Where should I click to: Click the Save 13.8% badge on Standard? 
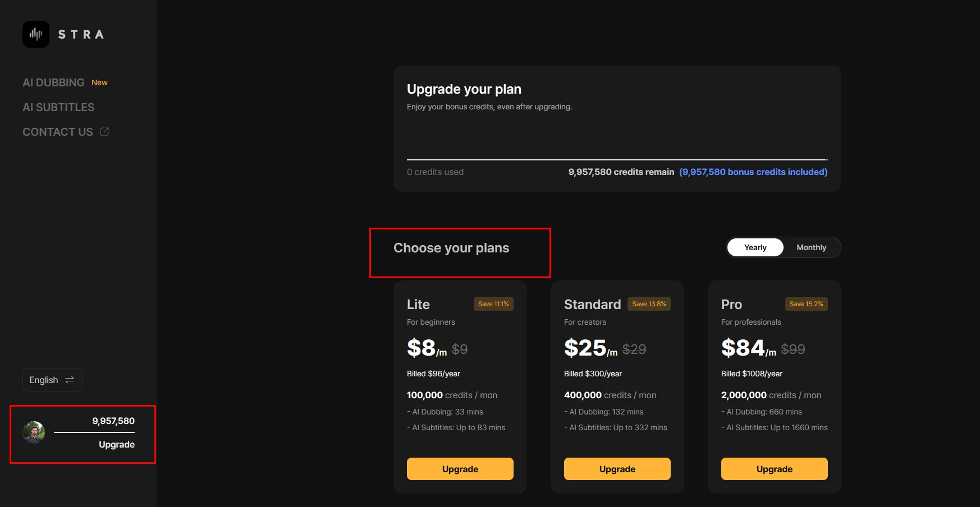coord(649,304)
